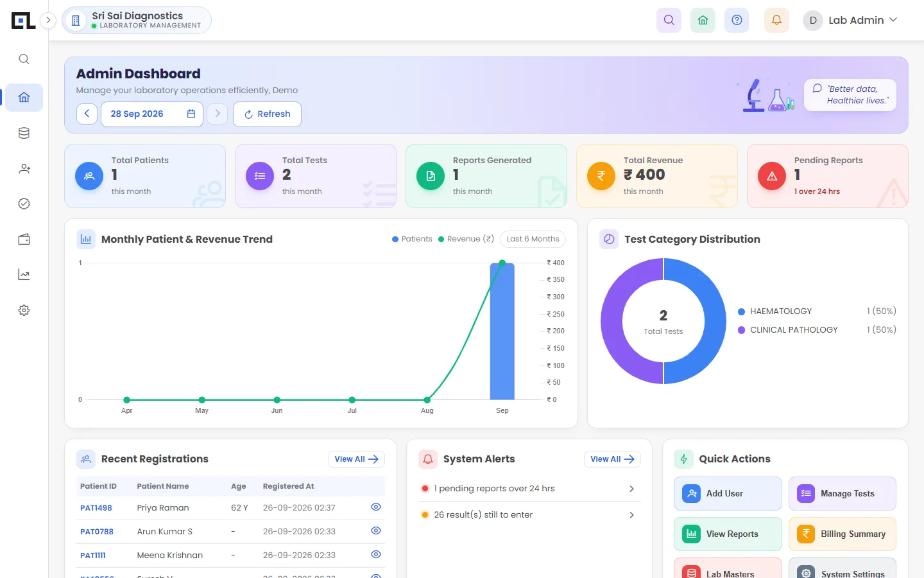This screenshot has width=924, height=578.
Task: Click the Pending Reports warning icon
Action: click(x=772, y=176)
